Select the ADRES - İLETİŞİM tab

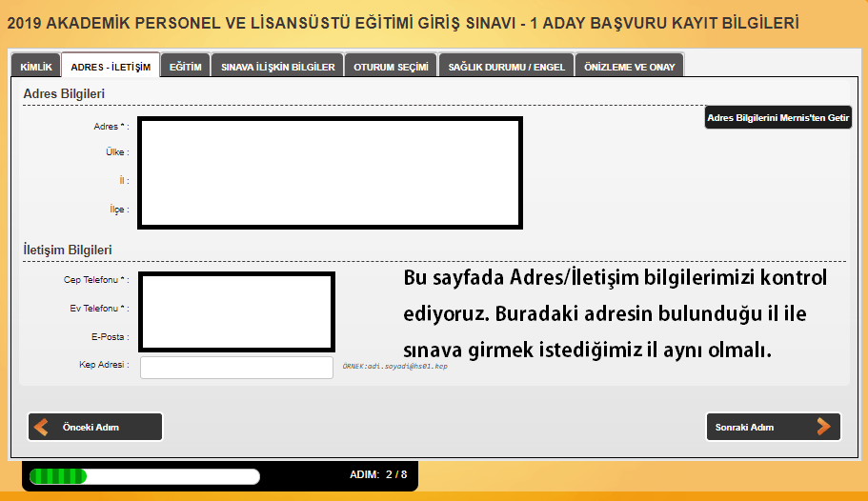(x=111, y=67)
